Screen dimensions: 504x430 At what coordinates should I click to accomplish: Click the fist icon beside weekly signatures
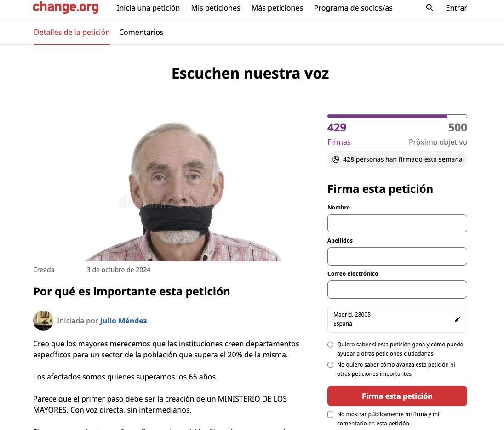tap(336, 159)
